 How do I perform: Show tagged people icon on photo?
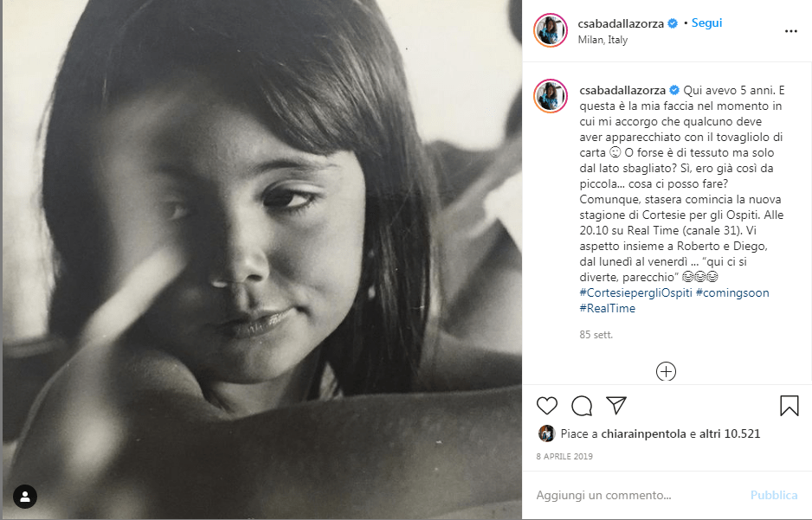(25, 497)
